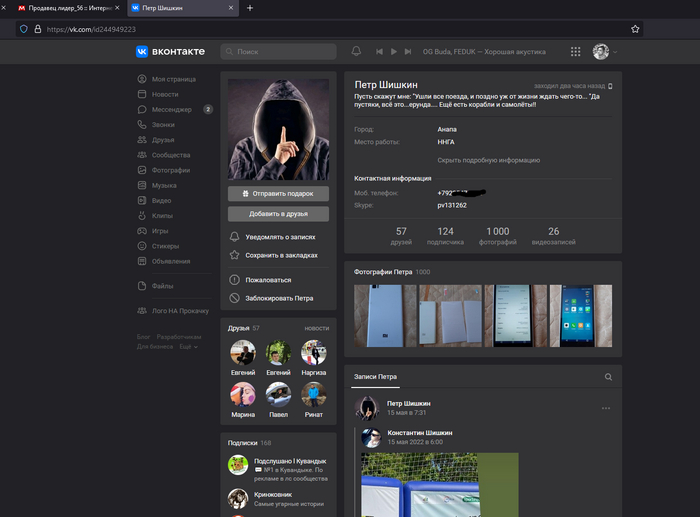The width and height of the screenshot is (700, 517).
Task: Click the notifications bell icon
Action: (356, 51)
